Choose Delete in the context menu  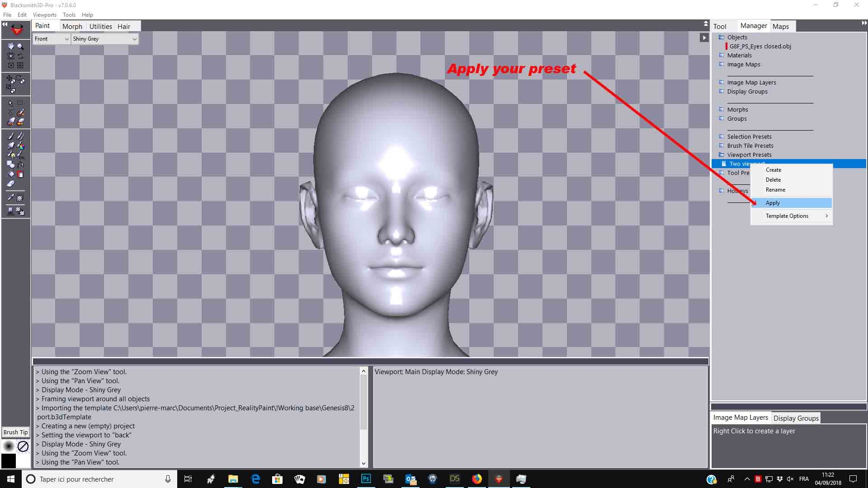click(792, 180)
